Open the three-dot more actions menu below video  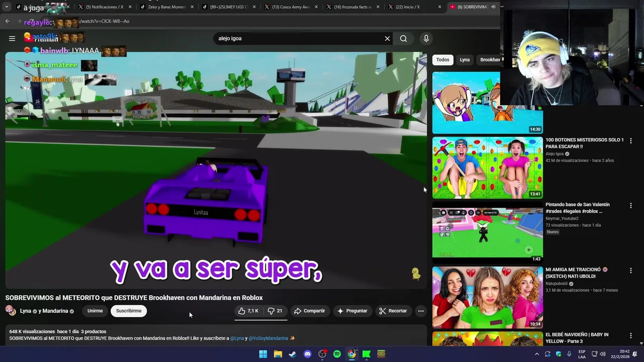tap(421, 311)
